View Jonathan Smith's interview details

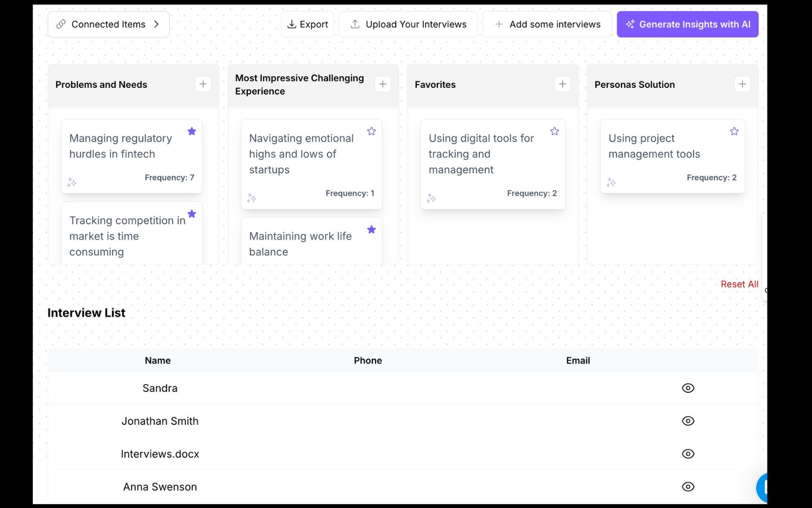[688, 421]
